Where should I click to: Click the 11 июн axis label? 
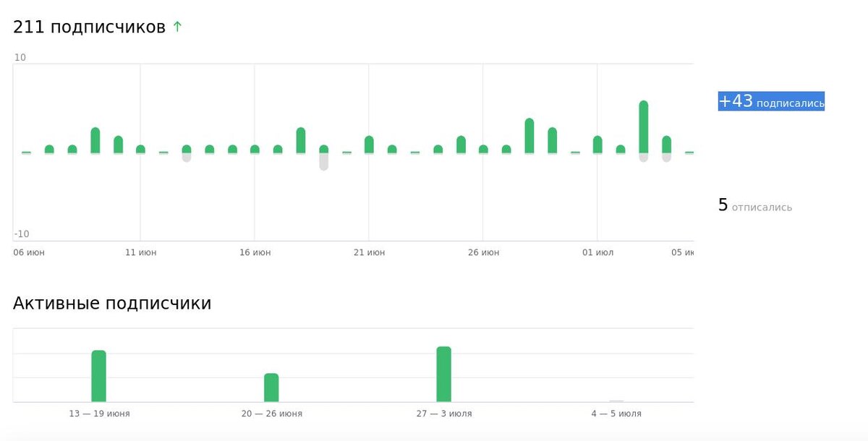[140, 252]
